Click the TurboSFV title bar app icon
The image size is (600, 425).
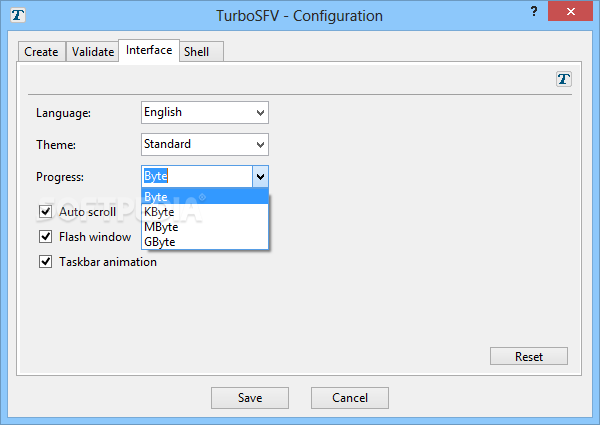tap(18, 15)
